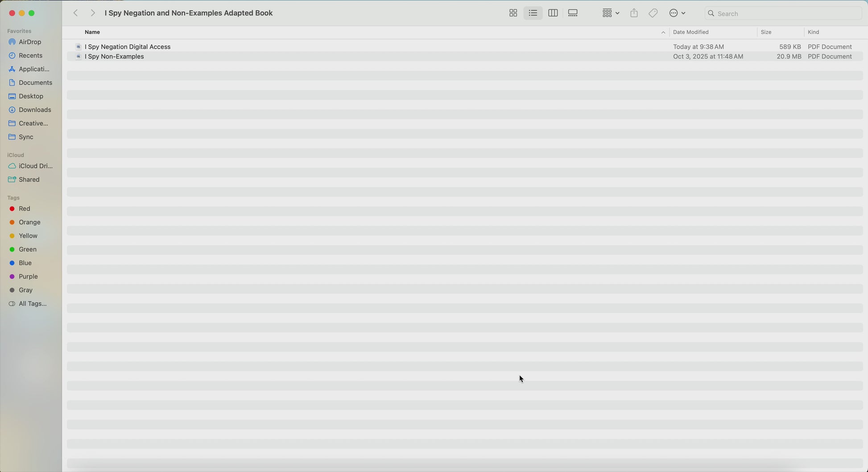Open the Group By dropdown
This screenshot has height=472, width=868.
click(610, 13)
